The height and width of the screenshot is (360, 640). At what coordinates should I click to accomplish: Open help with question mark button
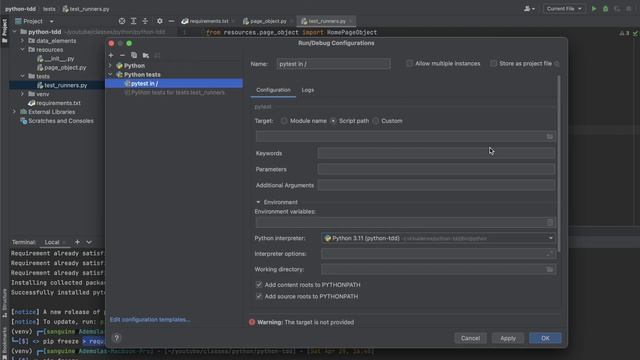pyautogui.click(x=117, y=338)
